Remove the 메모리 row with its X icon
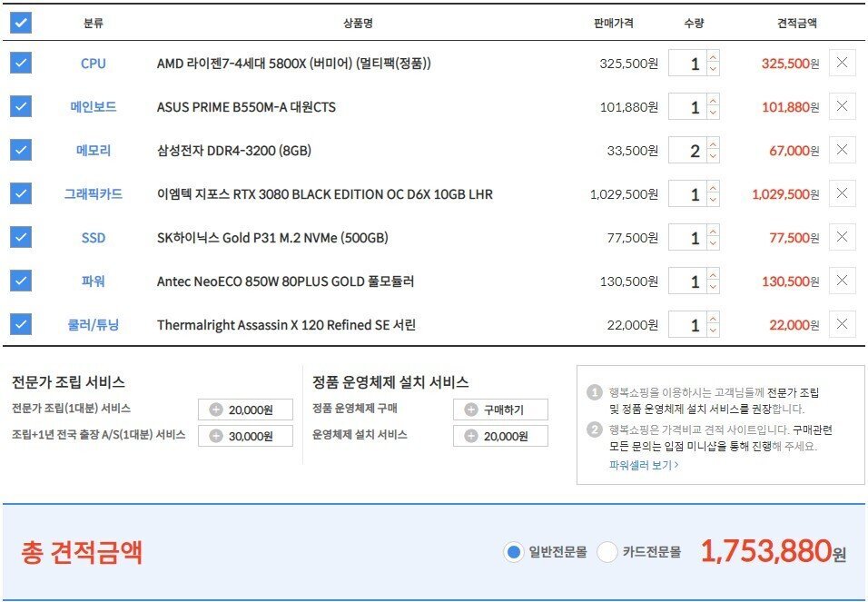This screenshot has width=868, height=602. pos(842,150)
